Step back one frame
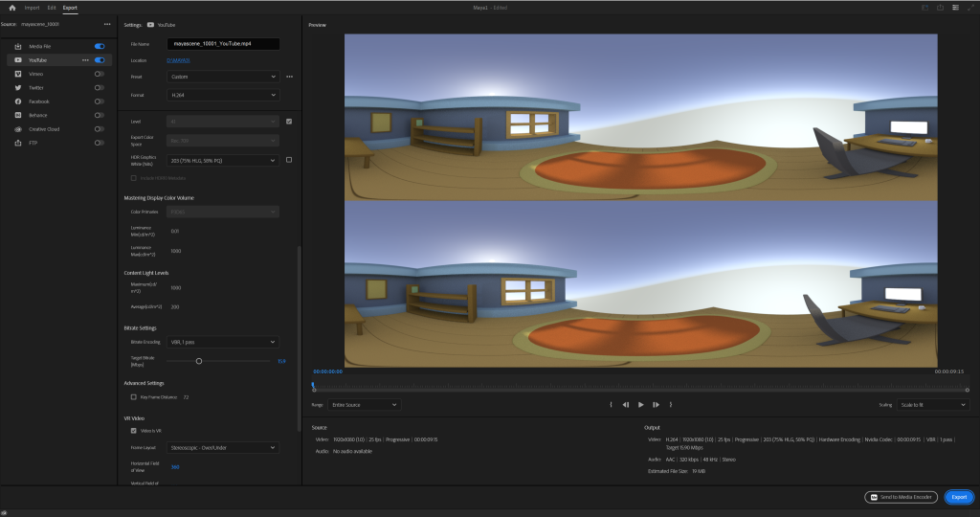The height and width of the screenshot is (517, 980). pyautogui.click(x=626, y=404)
